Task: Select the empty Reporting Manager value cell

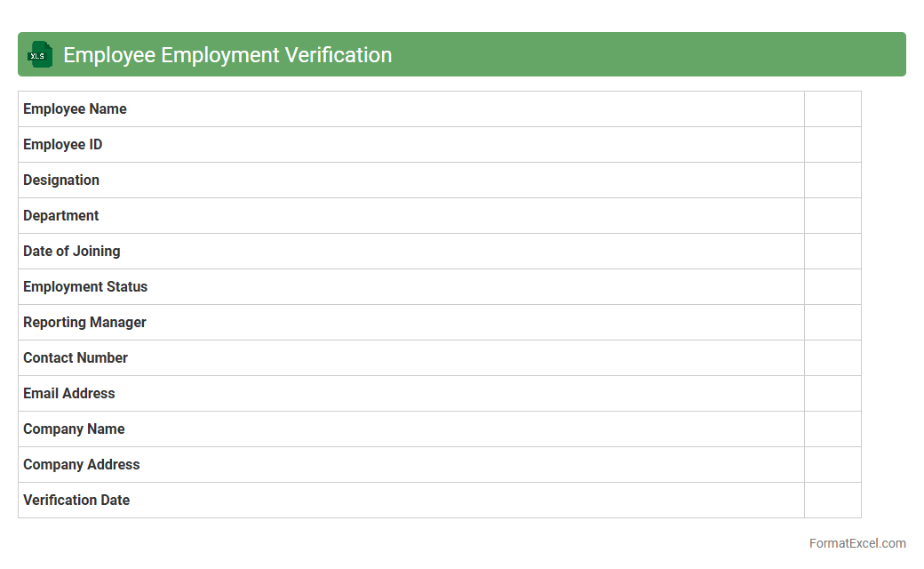Action: (x=832, y=323)
